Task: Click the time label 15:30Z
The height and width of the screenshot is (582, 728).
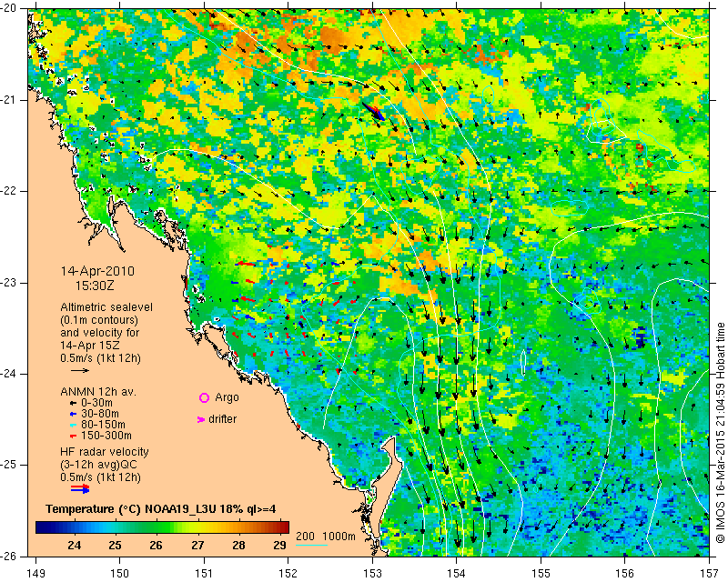Action: pyautogui.click(x=95, y=286)
